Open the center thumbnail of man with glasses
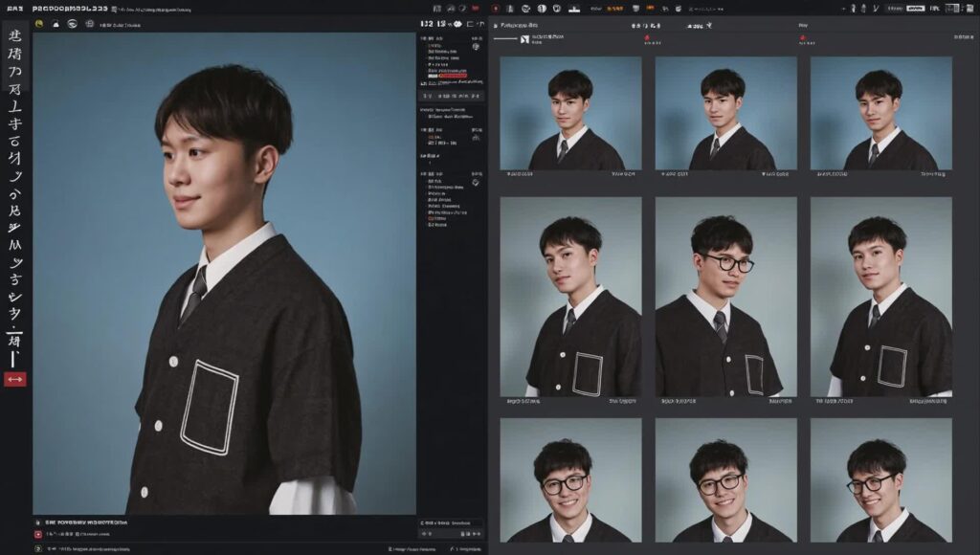This screenshot has height=555, width=980. point(726,297)
